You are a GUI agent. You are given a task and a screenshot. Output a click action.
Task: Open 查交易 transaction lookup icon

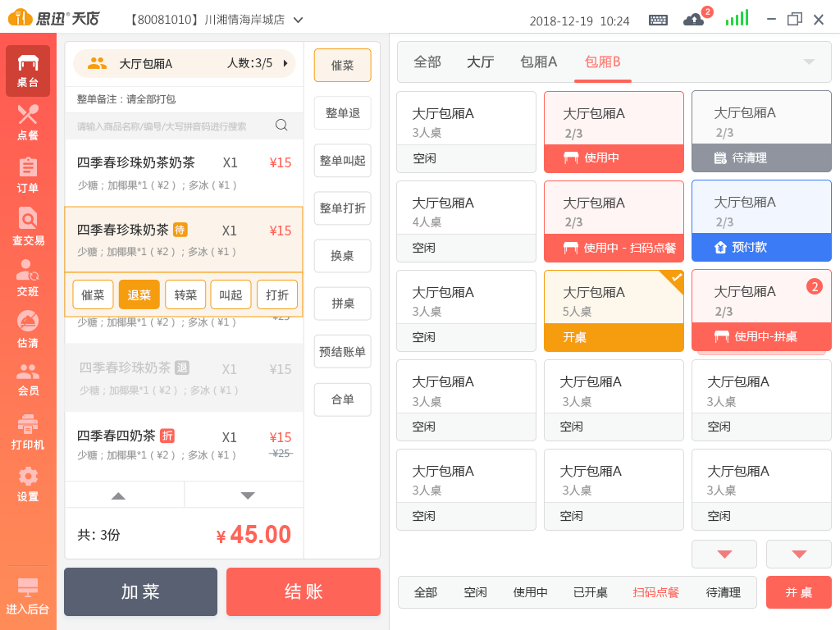tap(28, 227)
